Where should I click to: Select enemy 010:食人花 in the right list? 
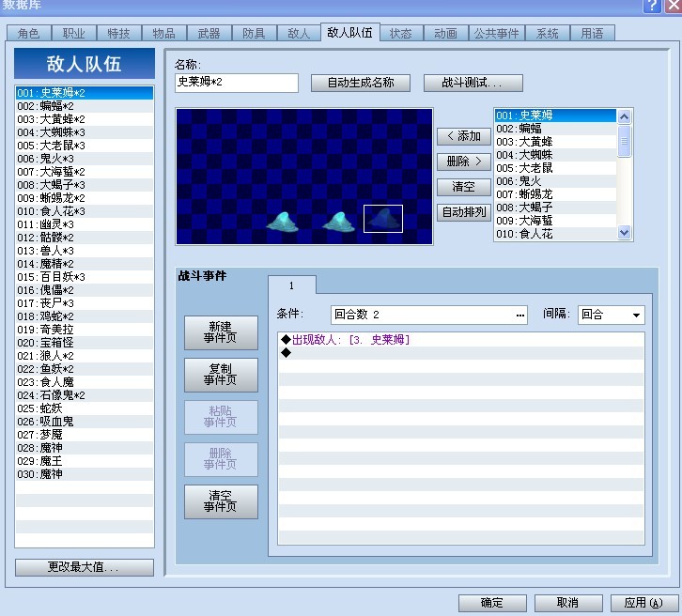(x=555, y=234)
